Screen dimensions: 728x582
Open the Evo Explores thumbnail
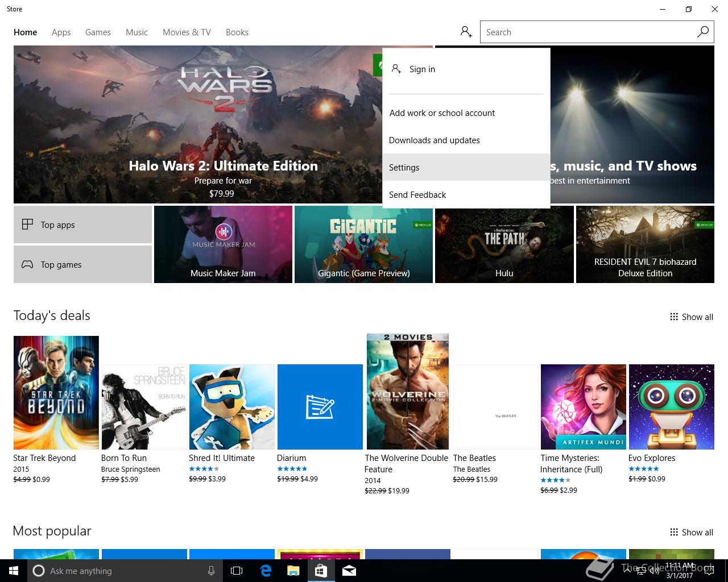[672, 407]
